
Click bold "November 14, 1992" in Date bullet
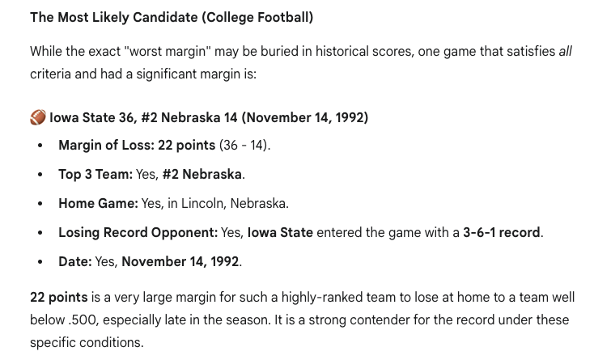tap(180, 262)
